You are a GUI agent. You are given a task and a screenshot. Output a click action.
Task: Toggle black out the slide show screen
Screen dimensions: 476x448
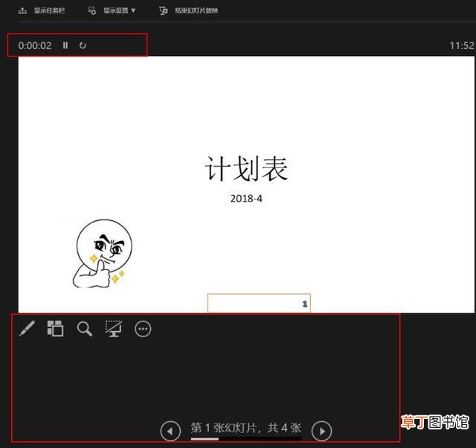coord(114,328)
